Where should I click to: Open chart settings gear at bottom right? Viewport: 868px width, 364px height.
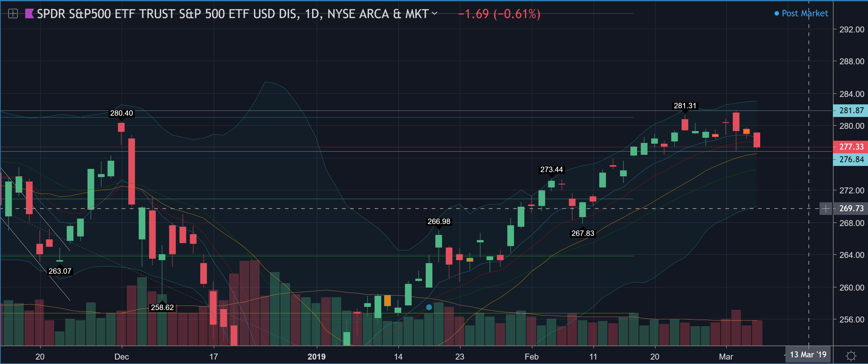coord(851,356)
